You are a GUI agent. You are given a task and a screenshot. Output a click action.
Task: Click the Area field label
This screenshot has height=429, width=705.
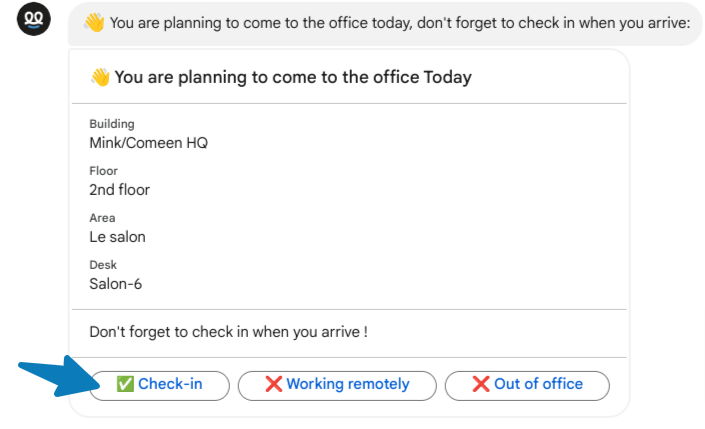pos(102,218)
